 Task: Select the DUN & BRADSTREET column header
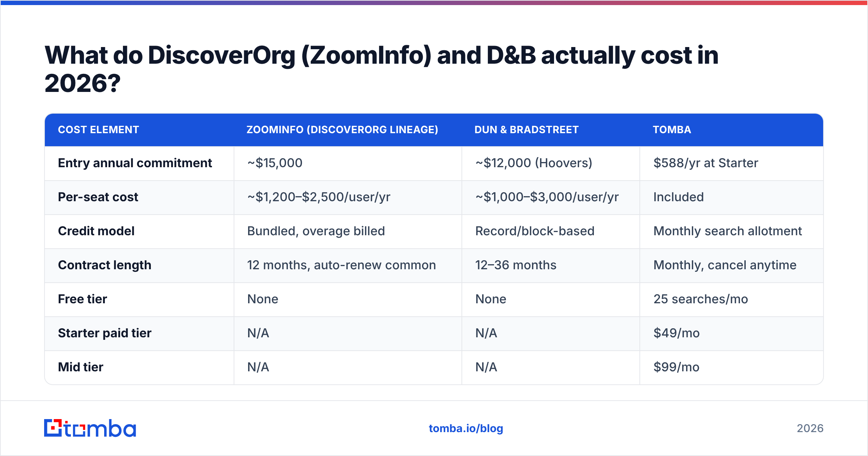(x=527, y=130)
